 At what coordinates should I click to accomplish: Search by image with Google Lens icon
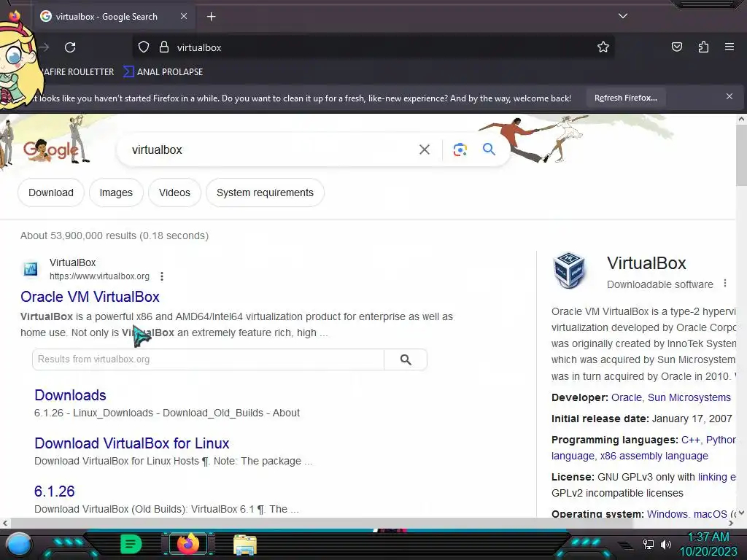point(460,149)
